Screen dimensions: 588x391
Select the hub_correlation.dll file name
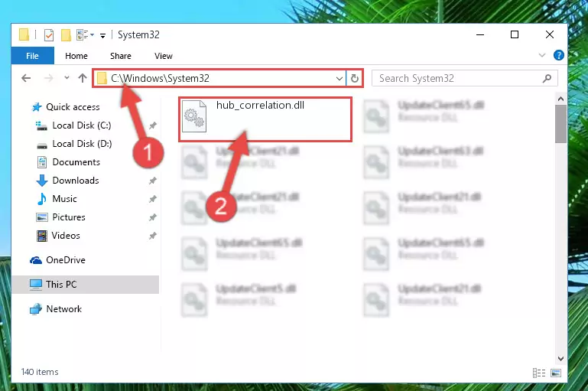260,106
